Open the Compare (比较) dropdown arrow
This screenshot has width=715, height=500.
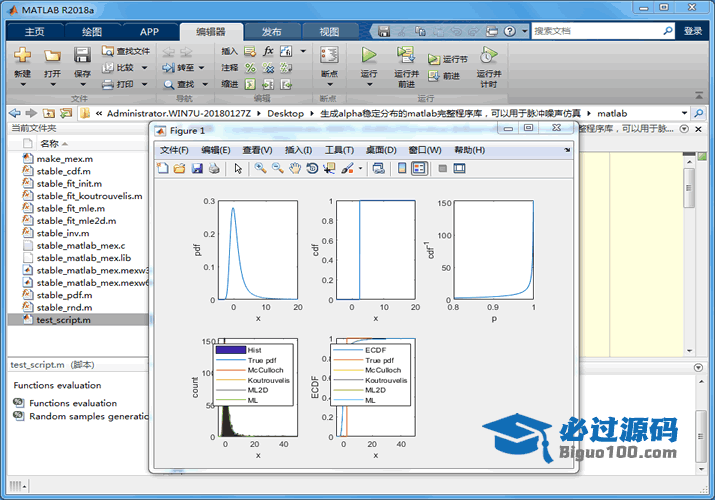coord(145,67)
